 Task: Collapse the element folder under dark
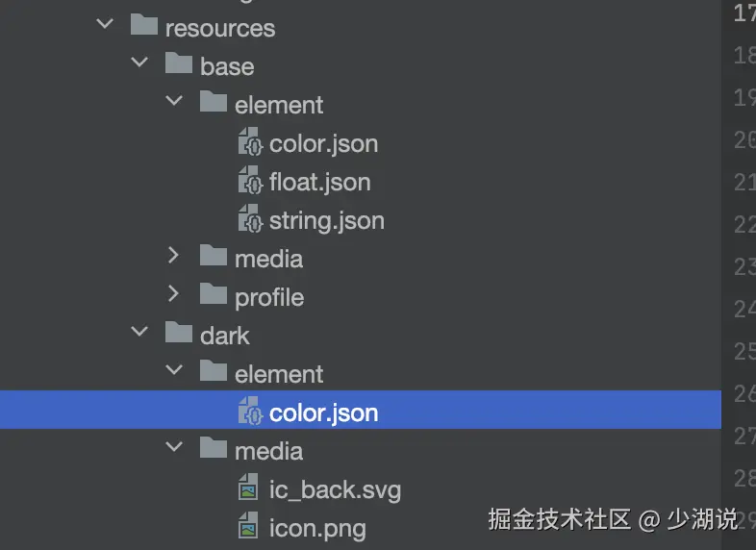point(174,371)
